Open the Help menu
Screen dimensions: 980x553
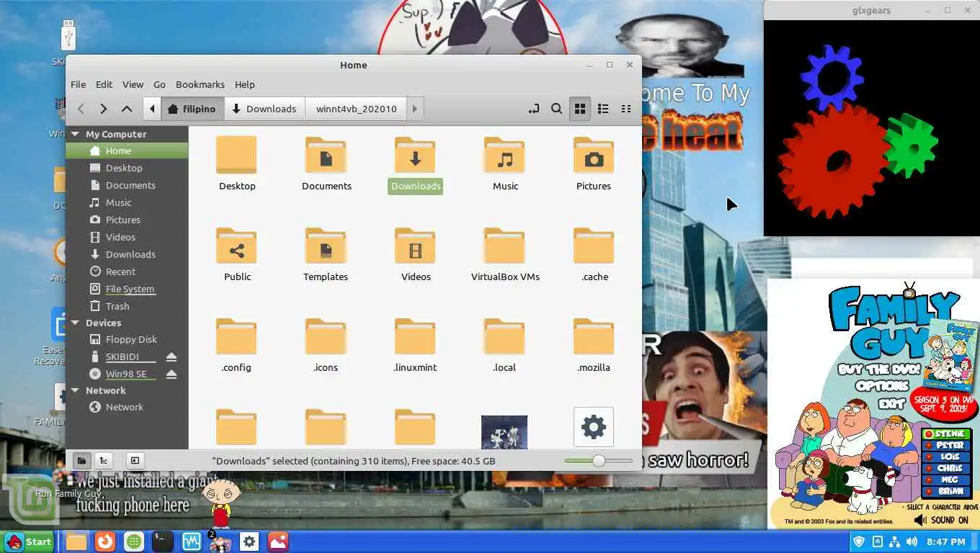244,84
